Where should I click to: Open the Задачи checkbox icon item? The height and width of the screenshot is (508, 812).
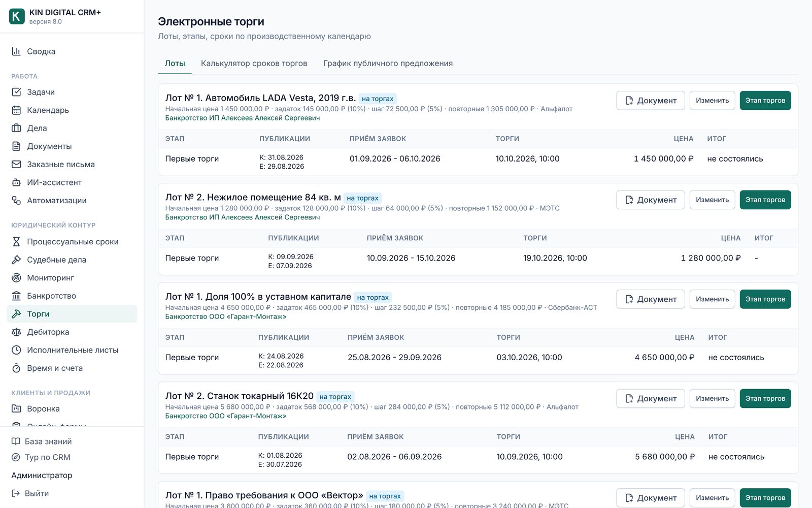click(x=16, y=92)
